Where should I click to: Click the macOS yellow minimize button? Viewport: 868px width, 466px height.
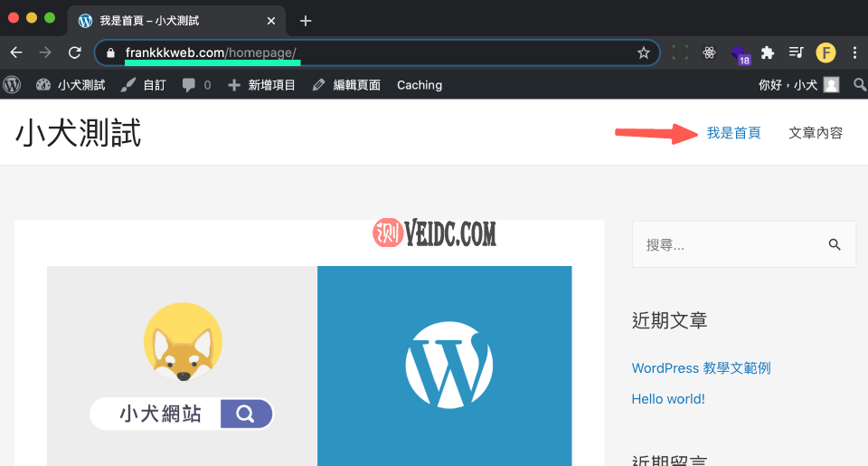32,18
